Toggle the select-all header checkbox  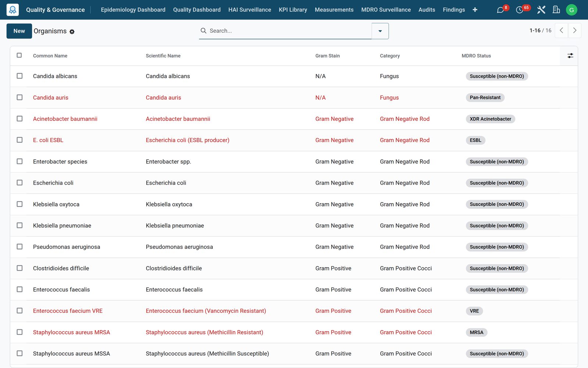pos(19,55)
